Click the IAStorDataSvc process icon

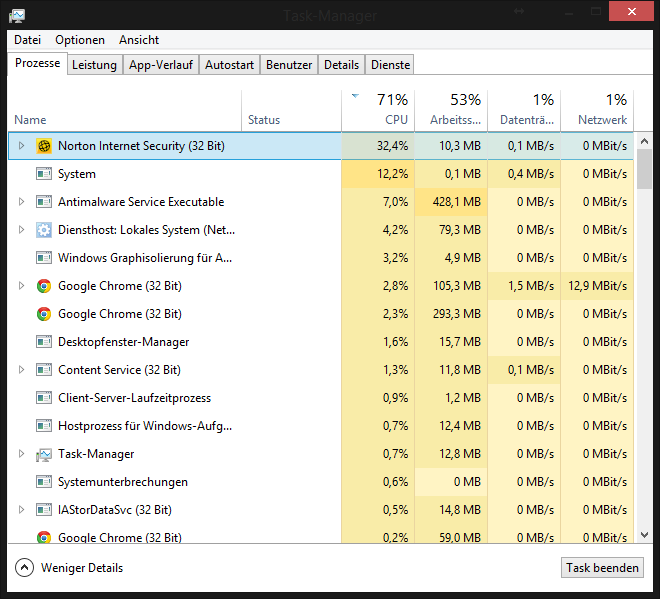pyautogui.click(x=44, y=510)
